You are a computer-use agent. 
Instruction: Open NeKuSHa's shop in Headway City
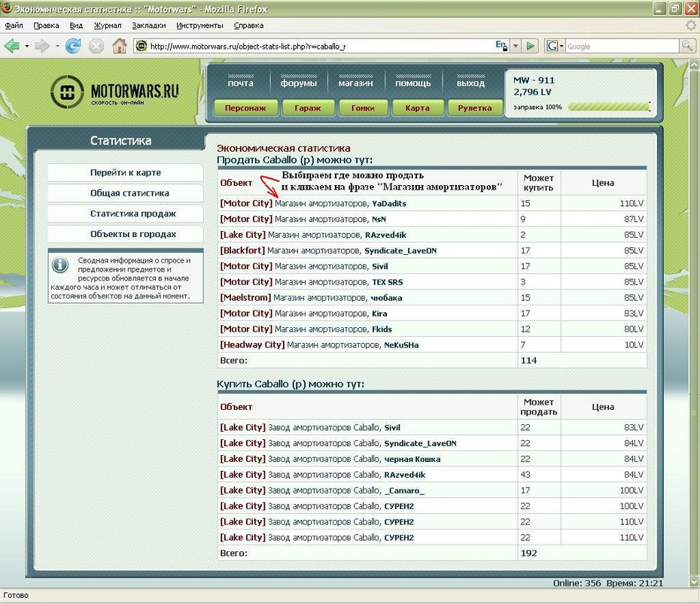[334, 344]
